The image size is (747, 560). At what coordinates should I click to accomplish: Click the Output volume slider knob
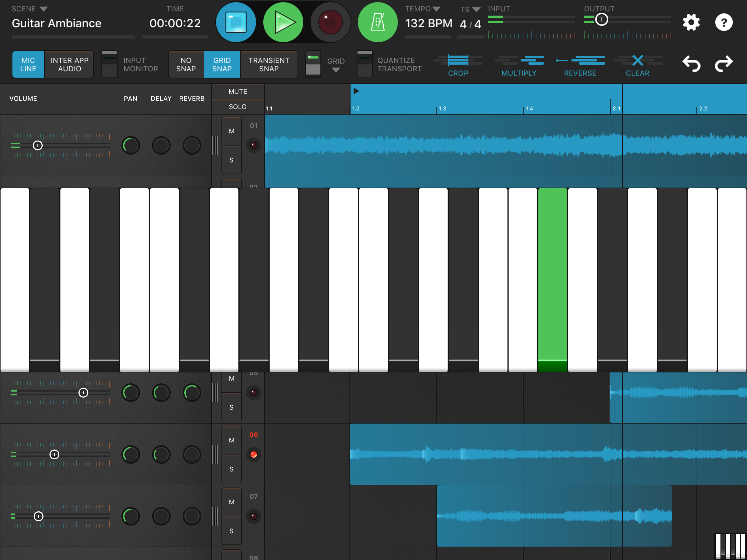pos(602,19)
